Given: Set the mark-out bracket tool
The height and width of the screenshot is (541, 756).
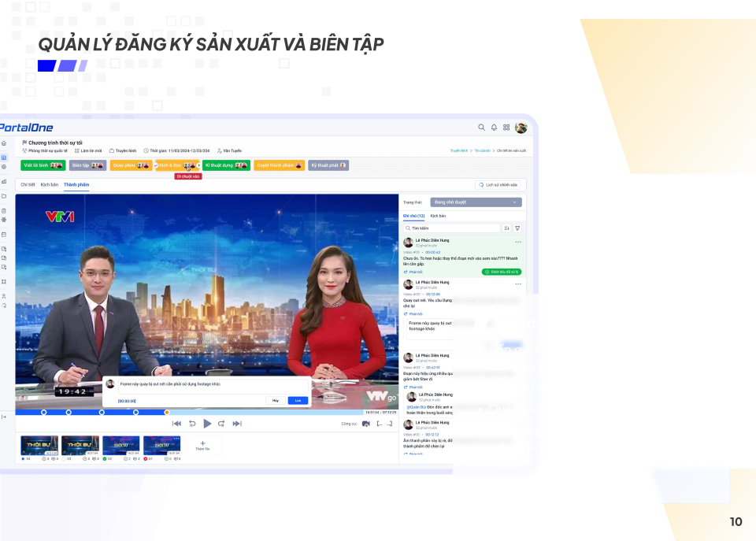Looking at the screenshot, I should (x=390, y=424).
